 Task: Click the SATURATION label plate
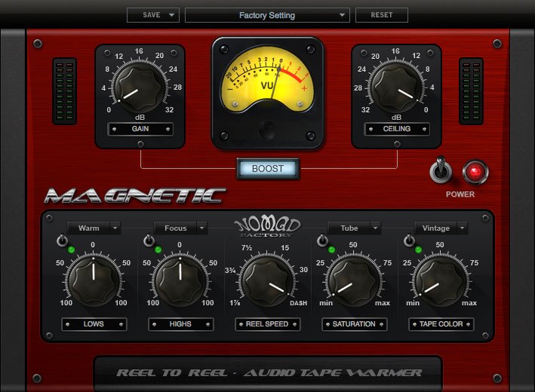pos(354,324)
